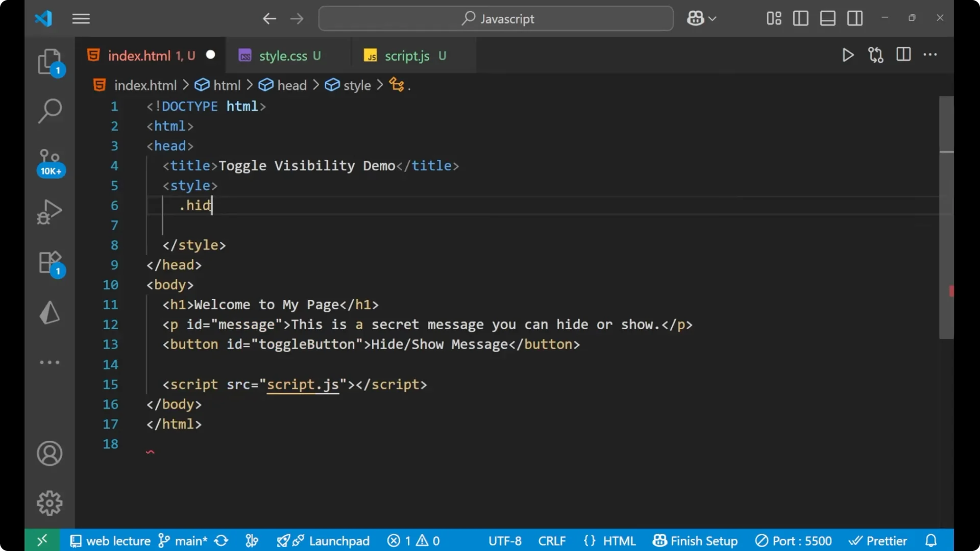Open the Manage settings gear
The width and height of the screenshot is (980, 551).
click(50, 503)
